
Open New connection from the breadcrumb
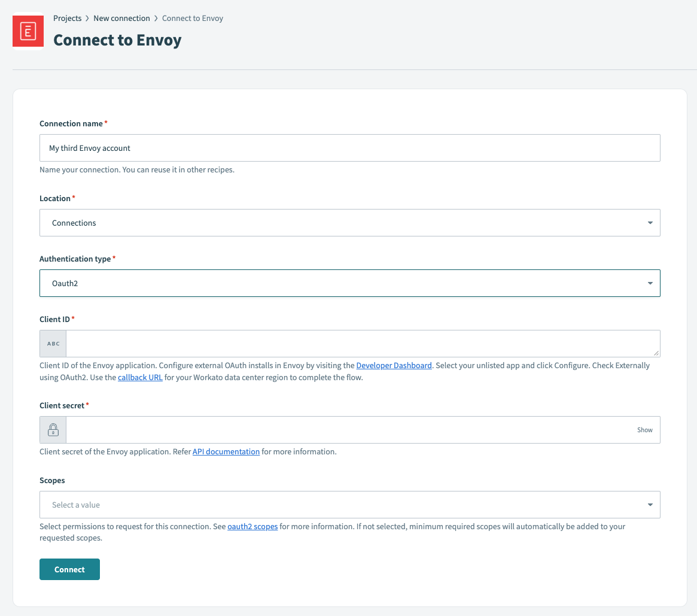121,18
